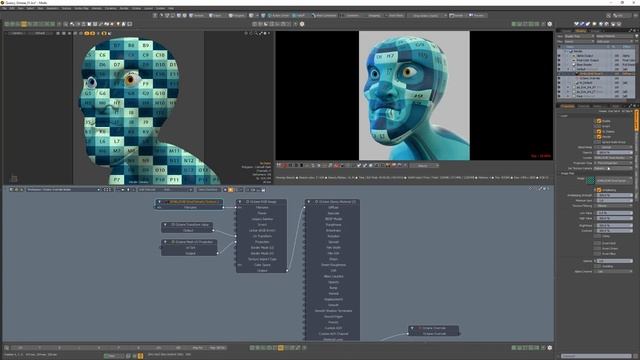Click the Filename row of the Octane RGB Image node
The height and width of the screenshot is (360, 640).
(x=262, y=207)
